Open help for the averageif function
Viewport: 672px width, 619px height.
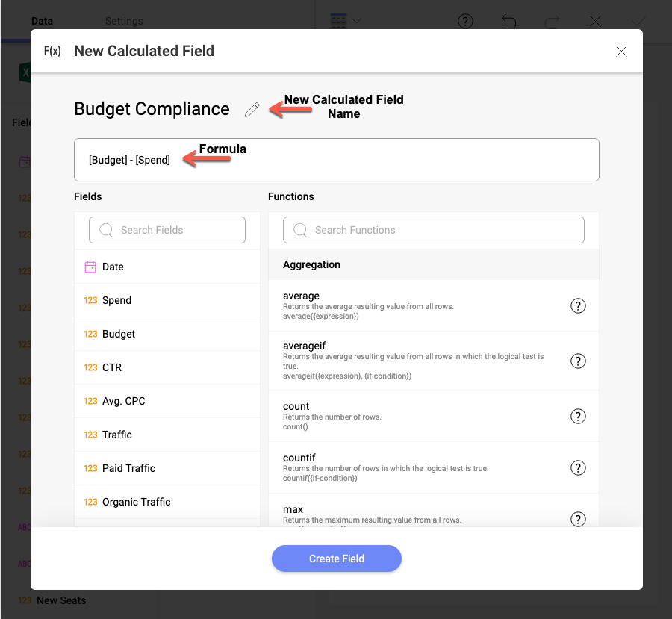click(x=578, y=361)
